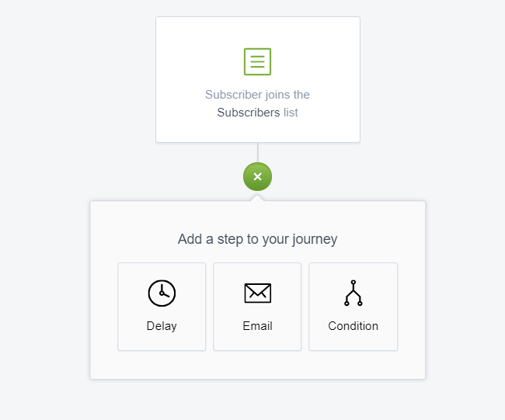Close the add-step popup with green X
This screenshot has height=420, width=505.
(x=257, y=177)
